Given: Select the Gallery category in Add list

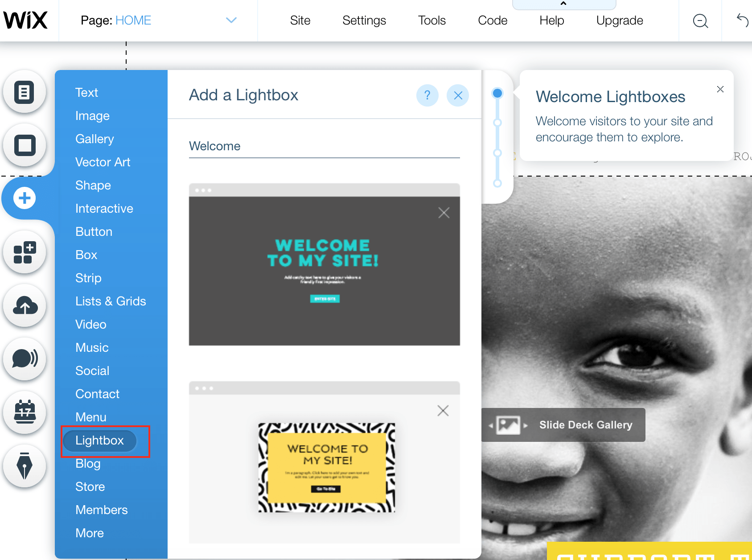Looking at the screenshot, I should point(95,139).
